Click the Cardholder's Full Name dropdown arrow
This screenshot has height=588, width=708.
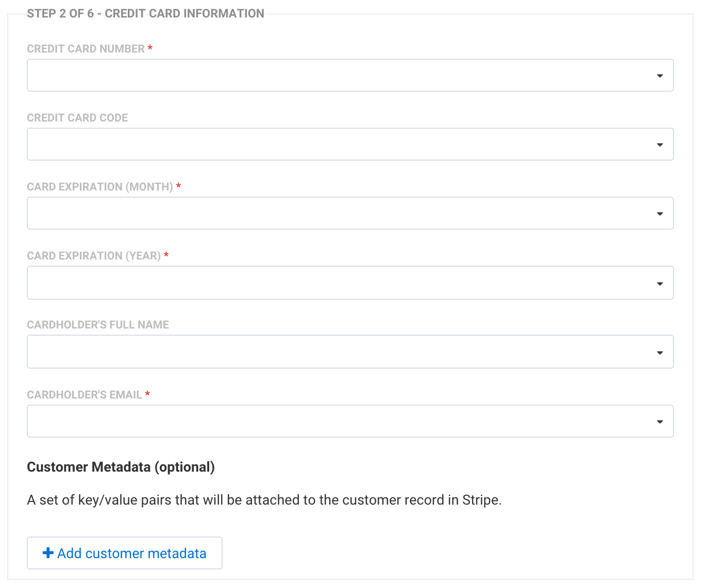pyautogui.click(x=660, y=353)
